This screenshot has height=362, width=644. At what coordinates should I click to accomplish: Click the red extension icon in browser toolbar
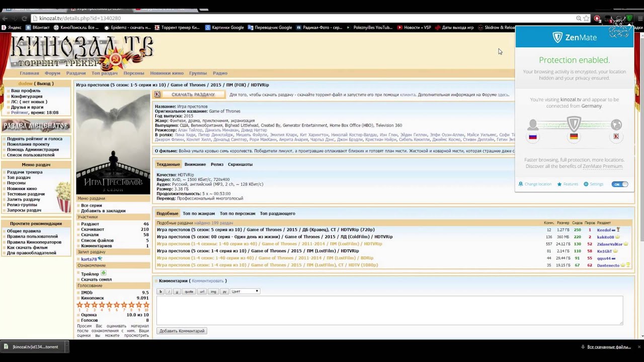pyautogui.click(x=597, y=18)
